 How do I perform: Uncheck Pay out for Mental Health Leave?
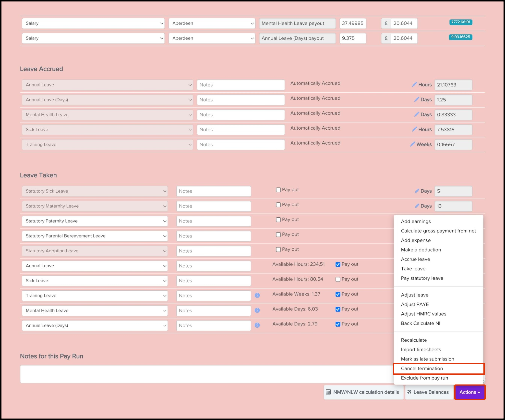338,309
